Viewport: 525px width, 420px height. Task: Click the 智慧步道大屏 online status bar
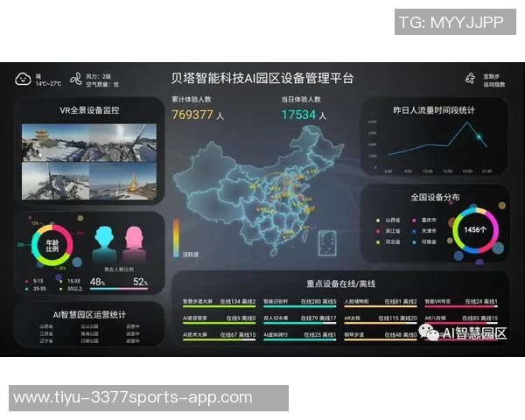219,306
